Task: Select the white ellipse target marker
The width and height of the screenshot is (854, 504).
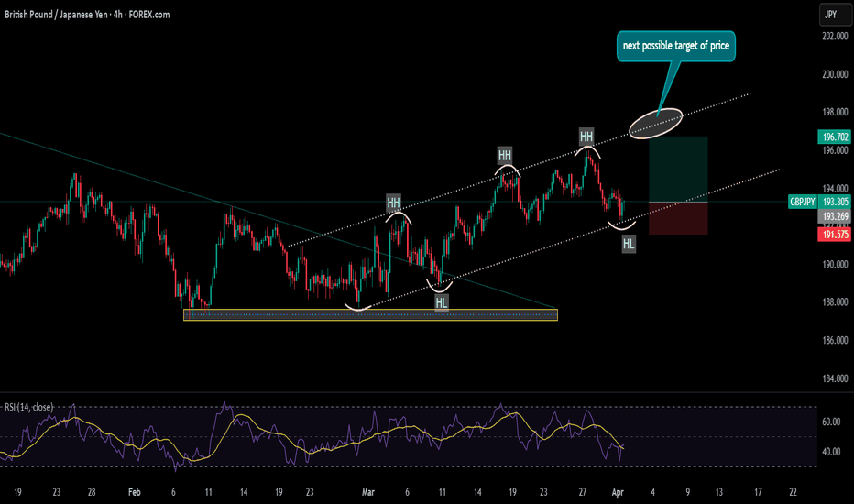Action: point(656,123)
